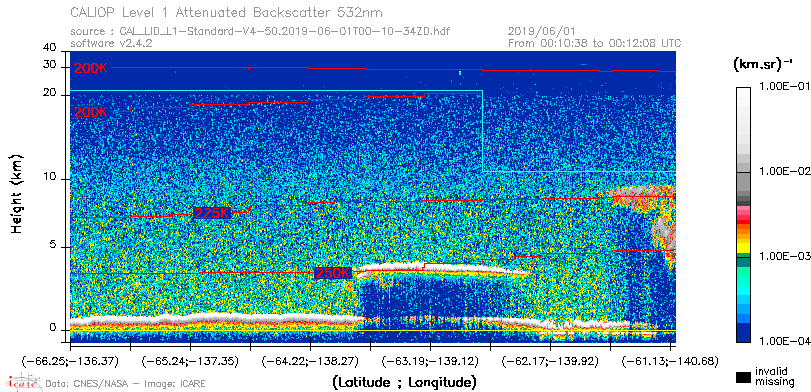The height and width of the screenshot is (392, 811).
Task: Click the x-axis label '(-65.24;-137.35)'
Action: point(190,361)
